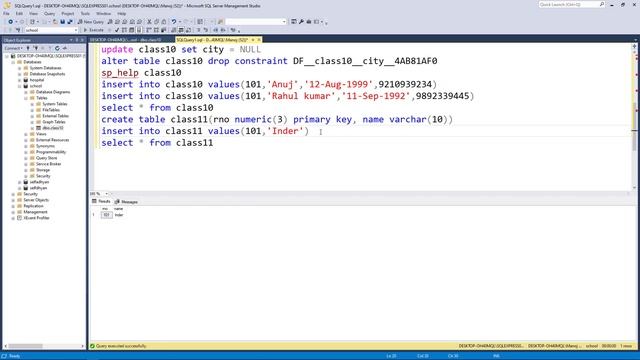
Task: Open Activity Monitor icon in Object Explorer
Action: pyautogui.click(x=64, y=48)
